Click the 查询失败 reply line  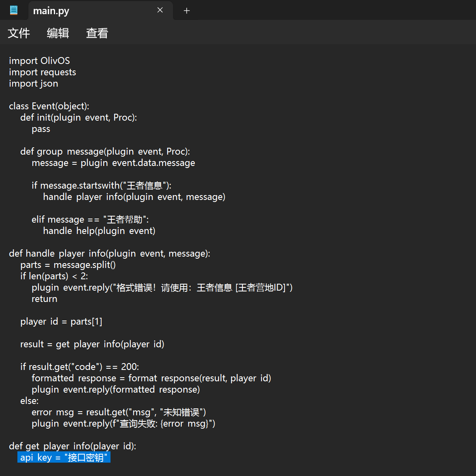(123, 423)
